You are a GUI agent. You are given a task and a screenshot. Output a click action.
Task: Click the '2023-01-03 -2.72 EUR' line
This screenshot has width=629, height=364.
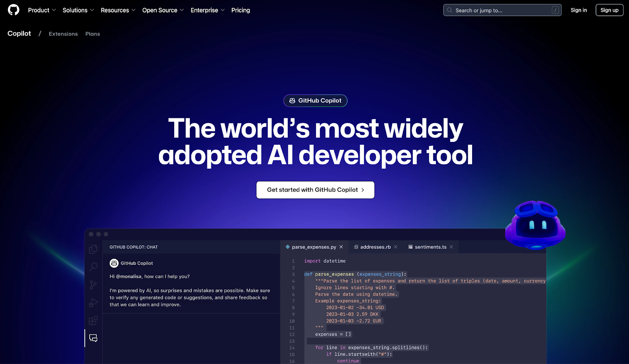pos(354,321)
